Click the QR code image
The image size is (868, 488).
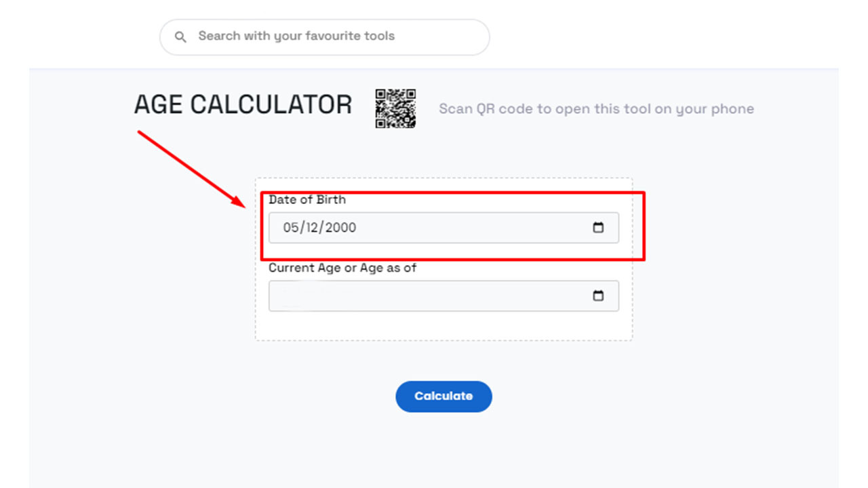396,108
